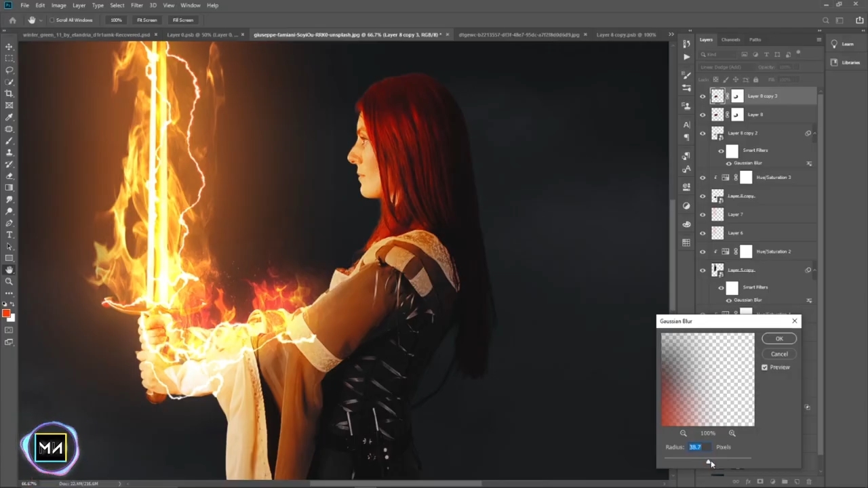Select the Lasso tool

[x=9, y=70]
